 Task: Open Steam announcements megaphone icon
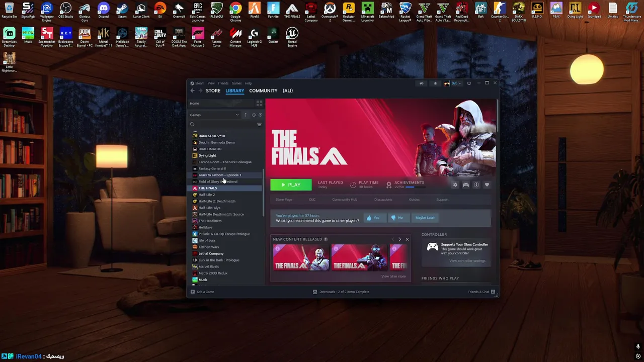point(421,83)
